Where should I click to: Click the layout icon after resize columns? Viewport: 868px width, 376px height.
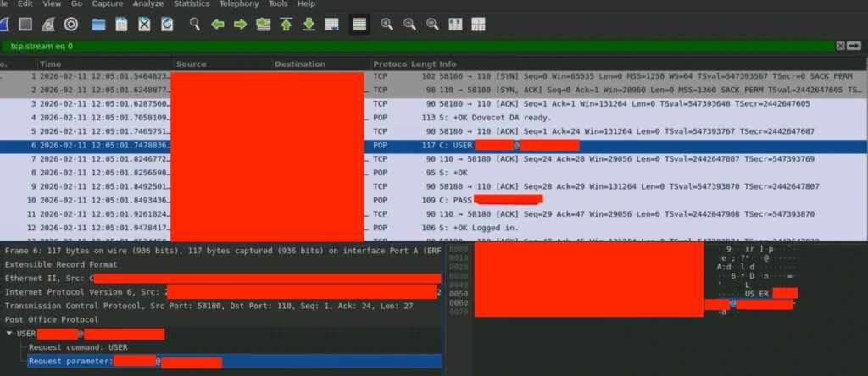(478, 25)
